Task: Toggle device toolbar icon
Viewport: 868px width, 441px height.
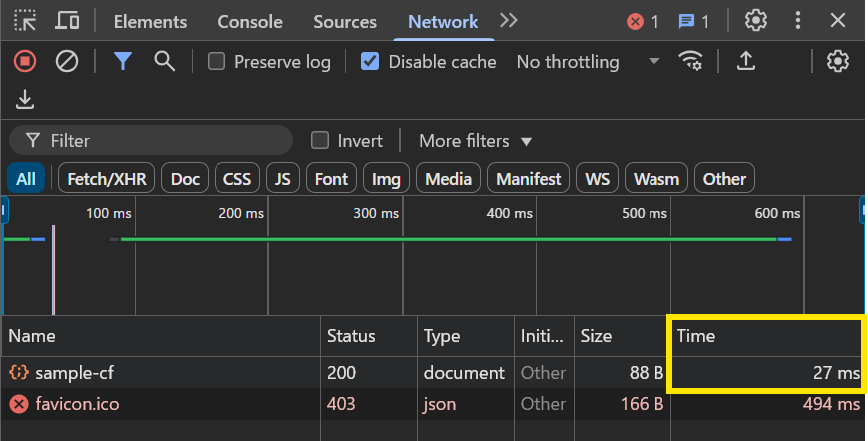Action: pyautogui.click(x=67, y=21)
